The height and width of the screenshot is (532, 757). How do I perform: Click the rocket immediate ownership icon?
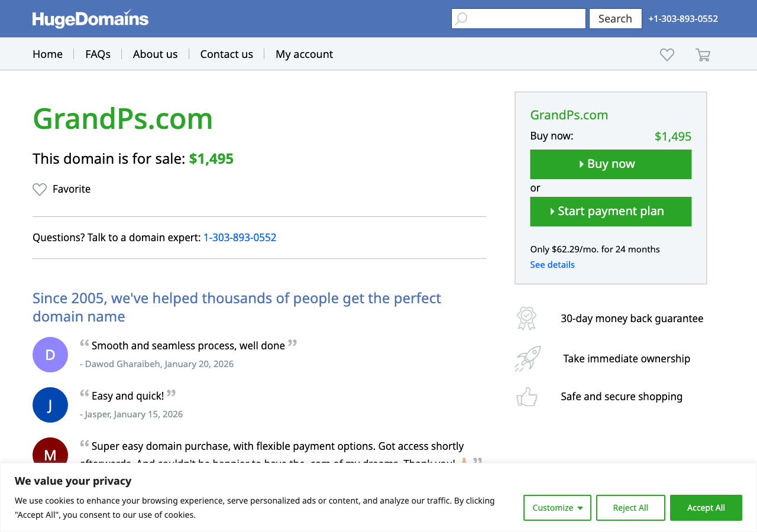point(528,359)
